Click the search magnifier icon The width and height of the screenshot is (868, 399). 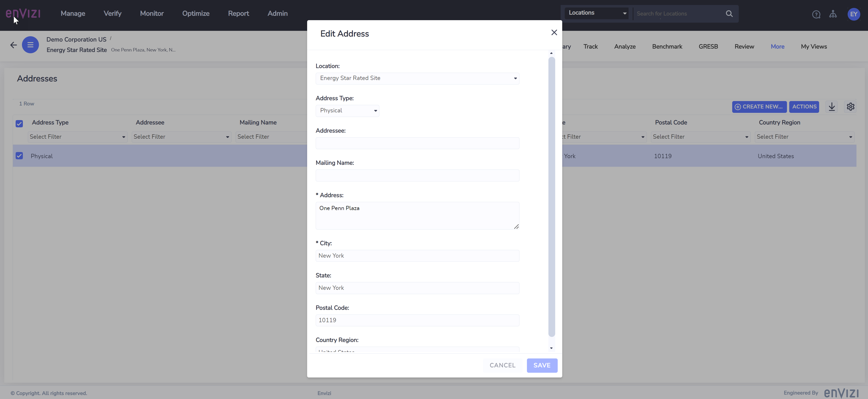coord(729,14)
